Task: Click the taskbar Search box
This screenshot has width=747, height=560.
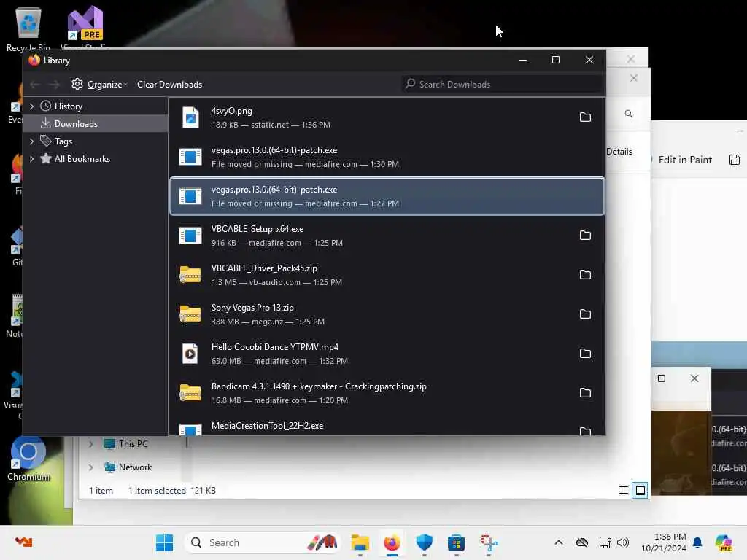Action: tap(263, 542)
